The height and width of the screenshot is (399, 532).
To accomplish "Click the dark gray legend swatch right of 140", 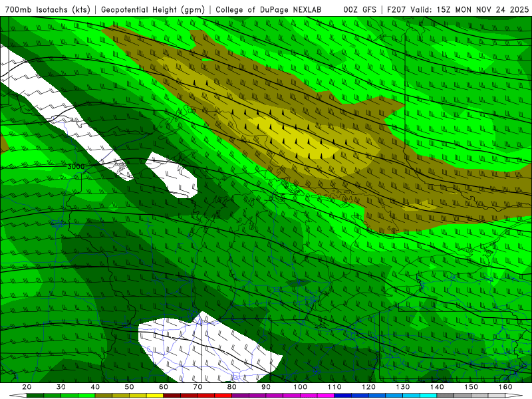I will tap(446, 396).
